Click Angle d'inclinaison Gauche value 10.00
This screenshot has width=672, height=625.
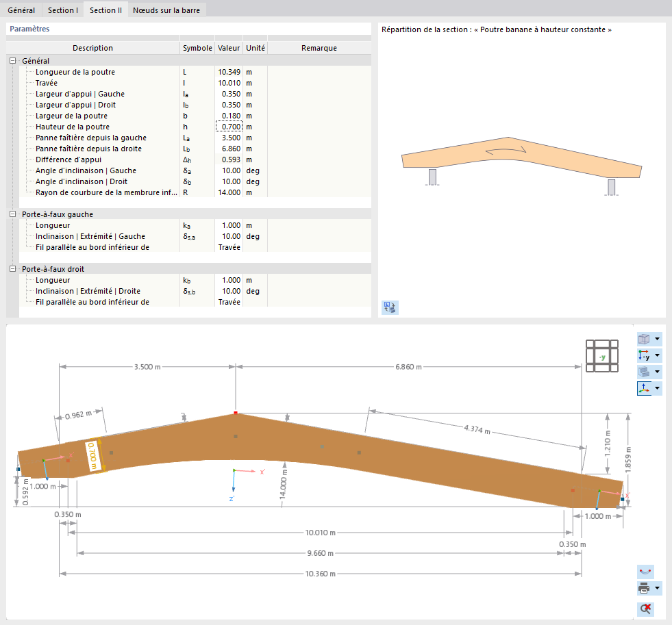coord(229,170)
